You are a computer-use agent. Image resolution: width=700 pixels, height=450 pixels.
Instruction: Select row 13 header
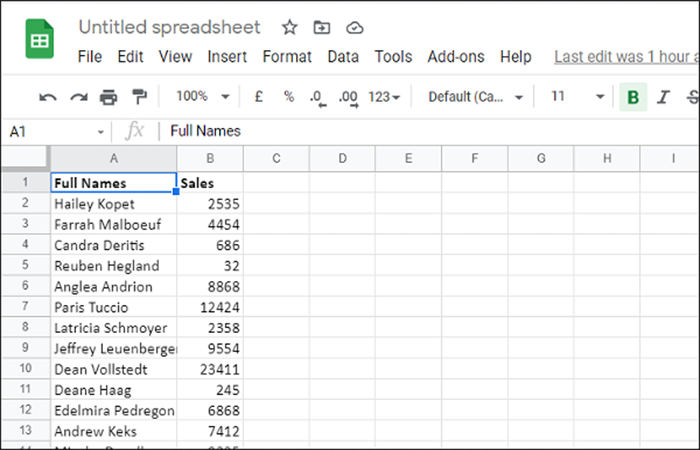25,430
